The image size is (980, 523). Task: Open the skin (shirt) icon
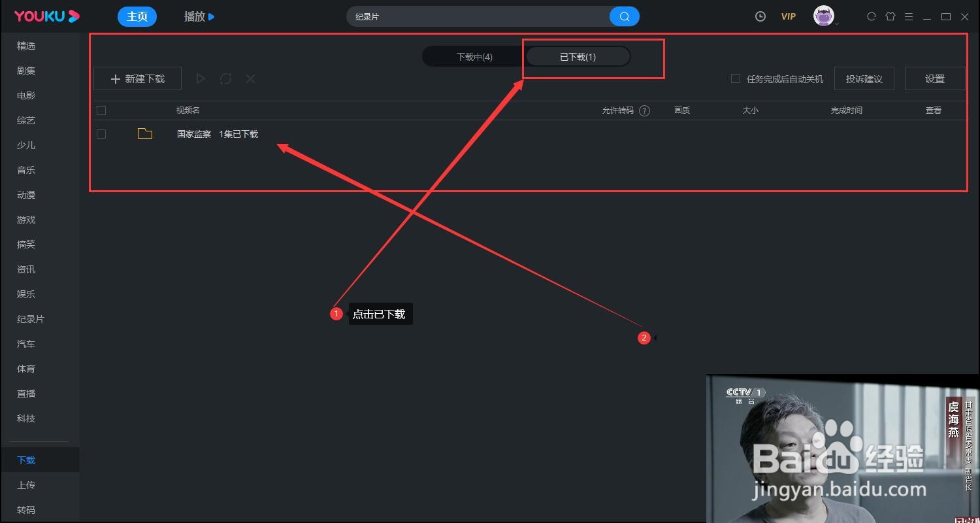click(890, 16)
